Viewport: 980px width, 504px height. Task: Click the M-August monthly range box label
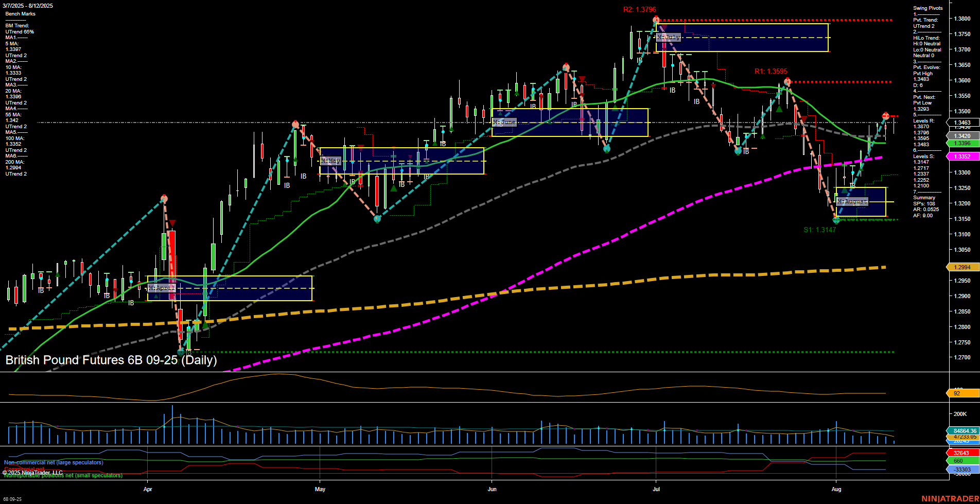[x=853, y=201]
